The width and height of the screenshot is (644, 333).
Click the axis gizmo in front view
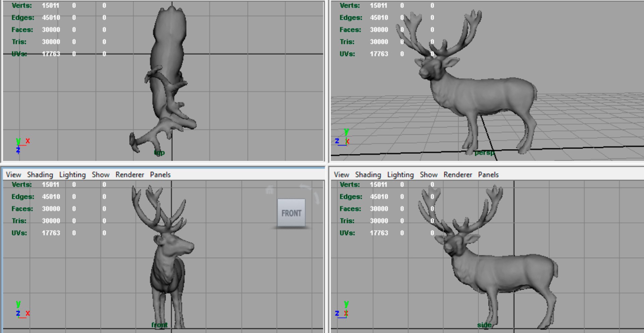tap(22, 310)
